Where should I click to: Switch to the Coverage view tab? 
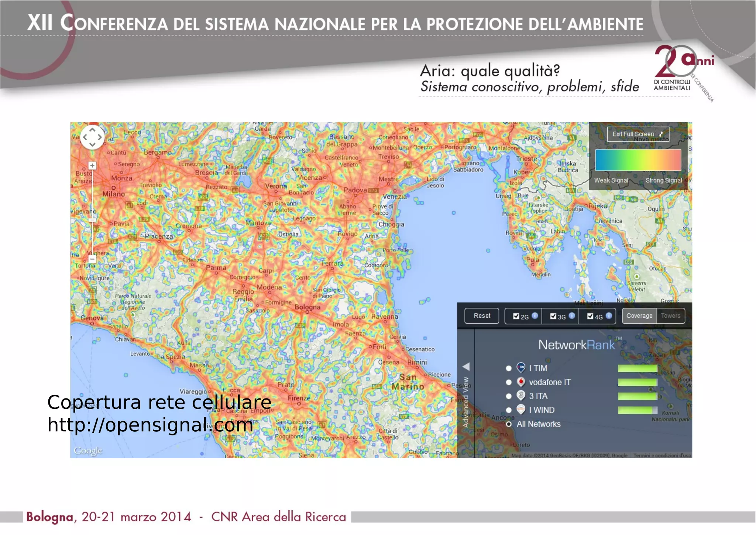[639, 316]
